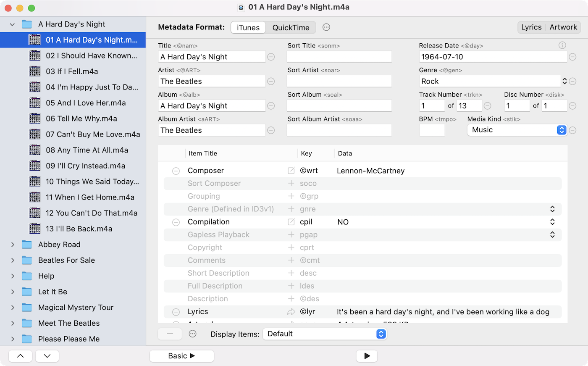588x366 pixels.
Task: Select file 07 Can't Buy Me Love.m4a
Action: pos(73,134)
